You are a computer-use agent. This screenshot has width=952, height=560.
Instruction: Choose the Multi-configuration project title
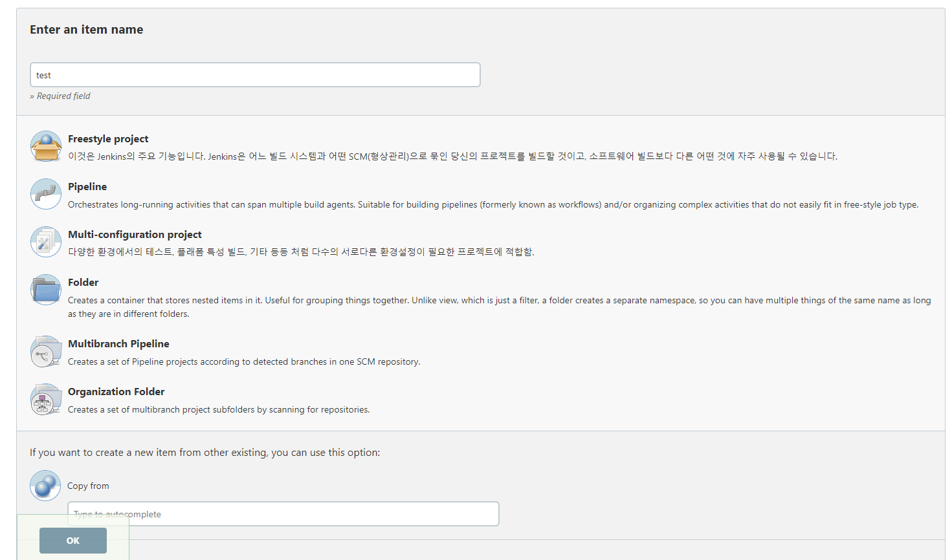135,235
